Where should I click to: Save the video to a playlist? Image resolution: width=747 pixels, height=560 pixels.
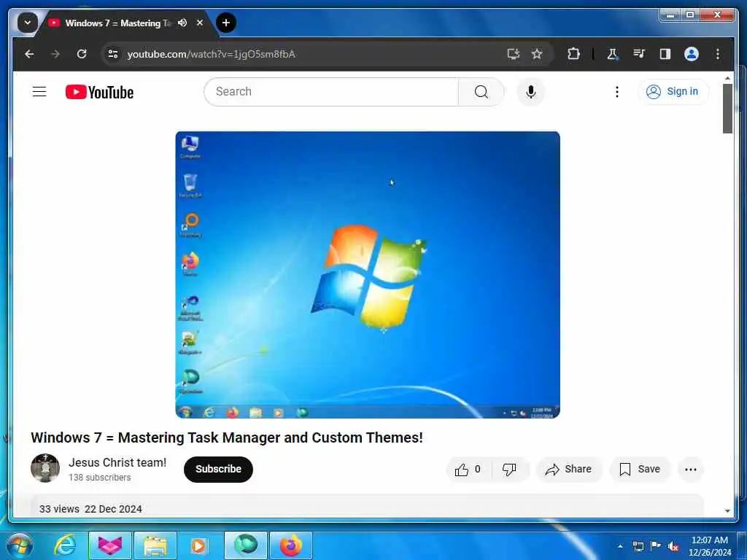click(640, 470)
